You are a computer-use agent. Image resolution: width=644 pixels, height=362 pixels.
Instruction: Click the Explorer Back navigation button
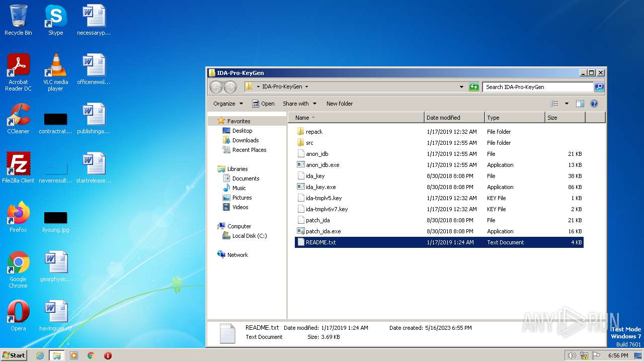216,86
